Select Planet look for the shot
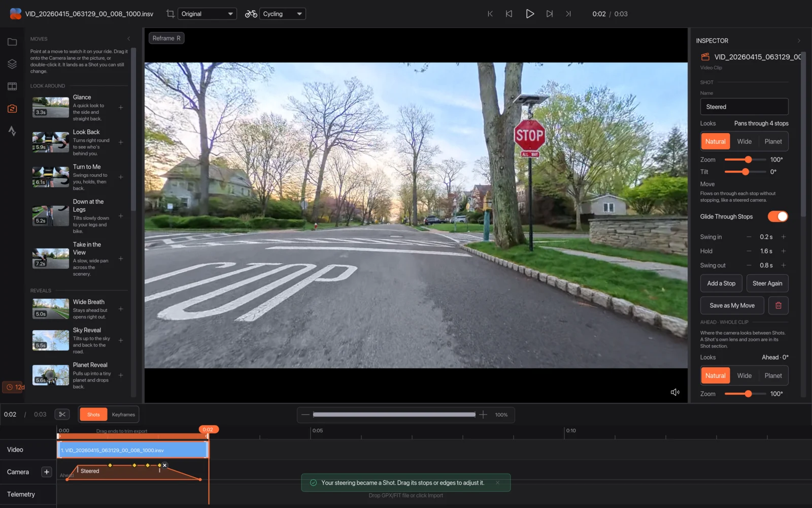This screenshot has height=508, width=812. (773, 142)
